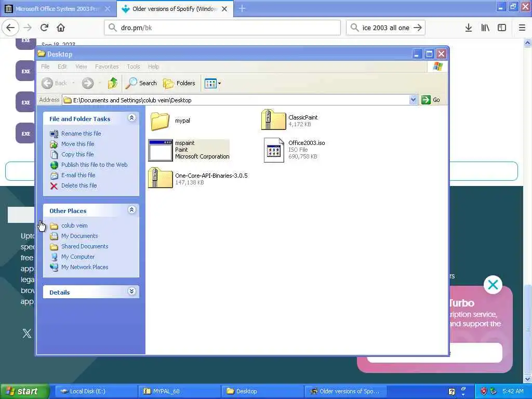
Task: Open the Edit menu in Explorer
Action: pos(62,66)
